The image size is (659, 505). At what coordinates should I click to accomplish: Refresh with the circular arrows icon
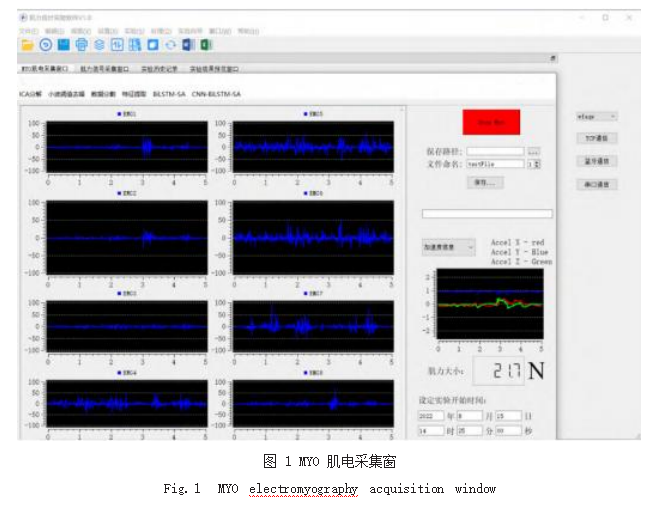pyautogui.click(x=170, y=45)
